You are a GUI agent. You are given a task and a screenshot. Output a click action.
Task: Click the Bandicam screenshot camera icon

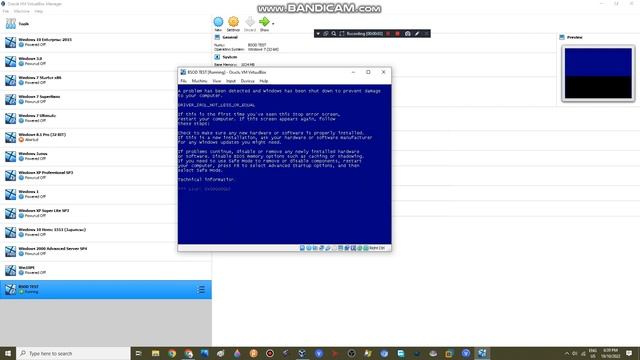point(407,33)
